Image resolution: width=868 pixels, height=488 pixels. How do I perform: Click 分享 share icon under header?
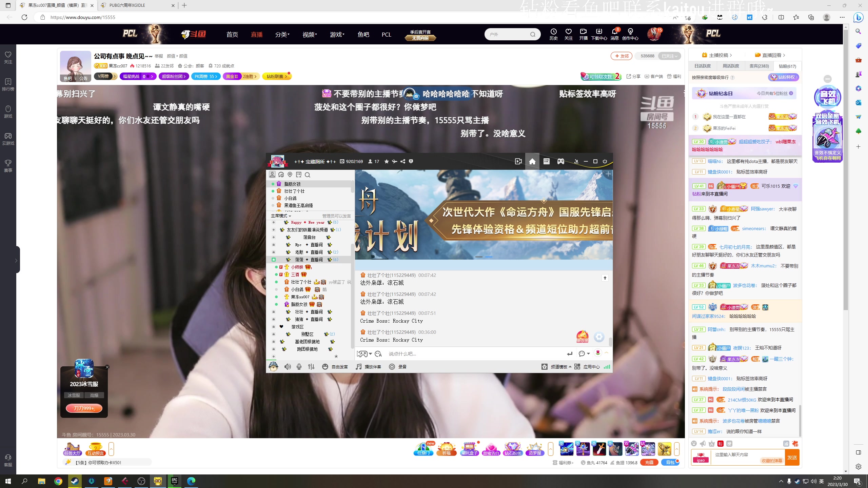[x=633, y=76]
